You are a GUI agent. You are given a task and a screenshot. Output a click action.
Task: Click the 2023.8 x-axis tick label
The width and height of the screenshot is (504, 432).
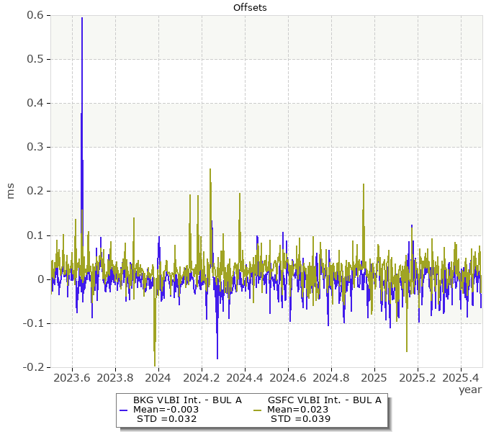click(x=114, y=378)
